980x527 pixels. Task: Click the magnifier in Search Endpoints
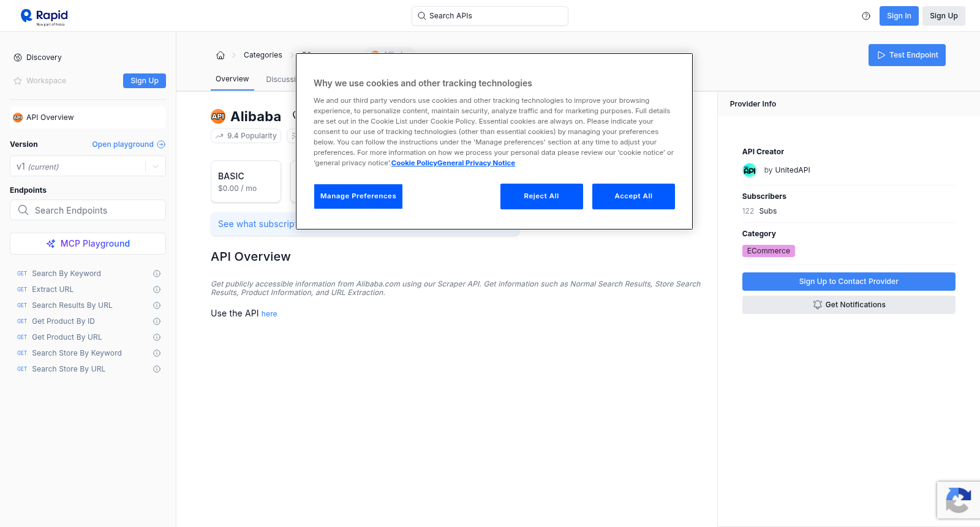point(23,210)
